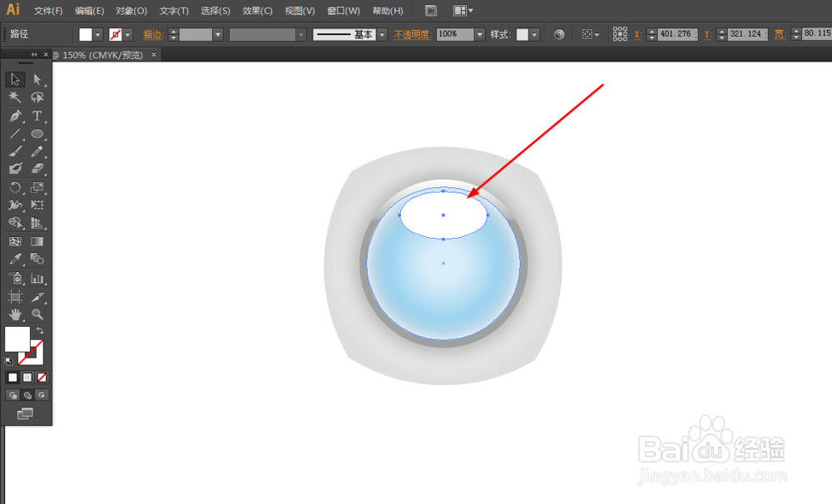Select the Ellipse tool

tap(37, 134)
